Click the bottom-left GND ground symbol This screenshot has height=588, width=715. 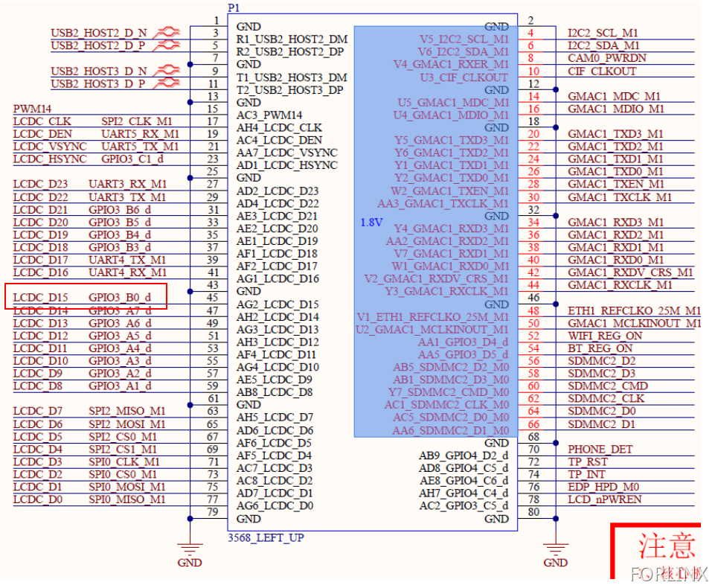(190, 554)
